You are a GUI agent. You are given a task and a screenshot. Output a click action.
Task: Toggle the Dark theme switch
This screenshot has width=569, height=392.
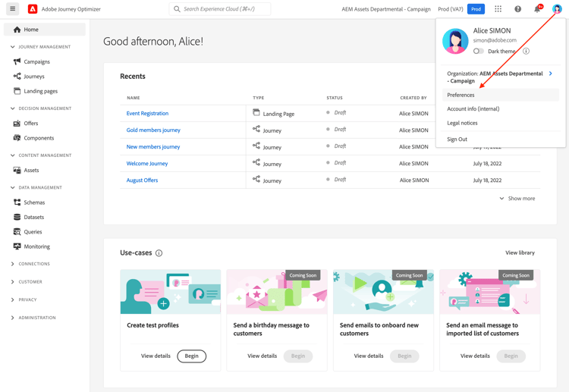479,51
